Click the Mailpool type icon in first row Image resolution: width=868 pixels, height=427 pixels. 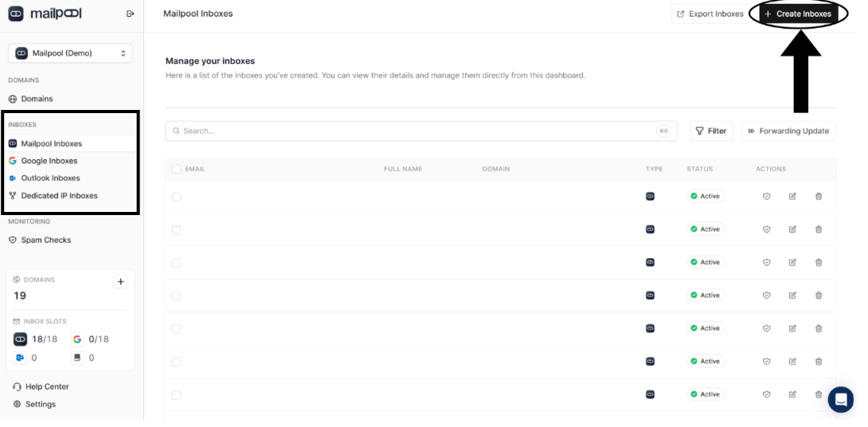[651, 196]
